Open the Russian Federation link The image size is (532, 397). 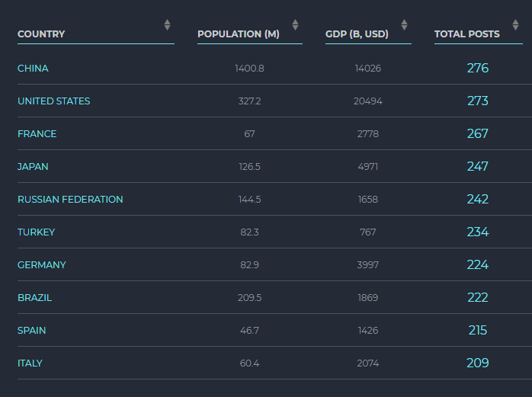(70, 200)
